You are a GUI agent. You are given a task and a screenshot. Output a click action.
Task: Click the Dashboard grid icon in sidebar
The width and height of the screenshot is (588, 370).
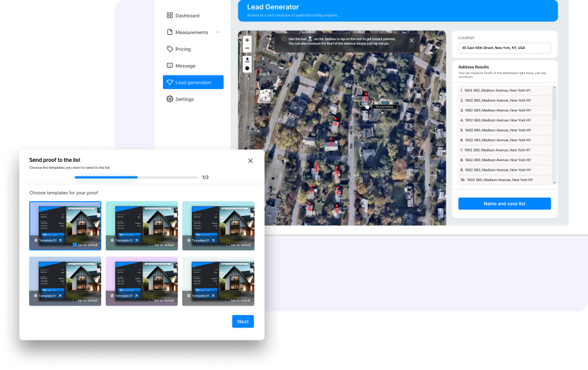point(169,15)
